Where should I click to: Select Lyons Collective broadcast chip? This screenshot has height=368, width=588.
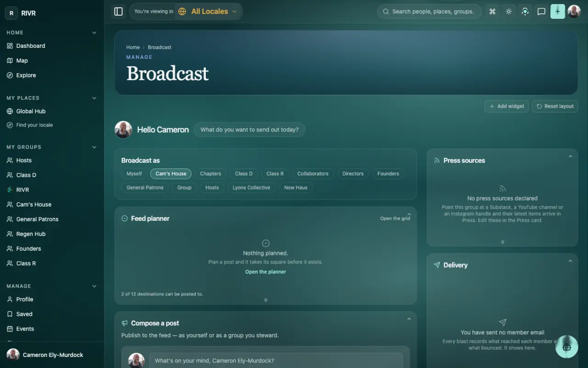[251, 187]
